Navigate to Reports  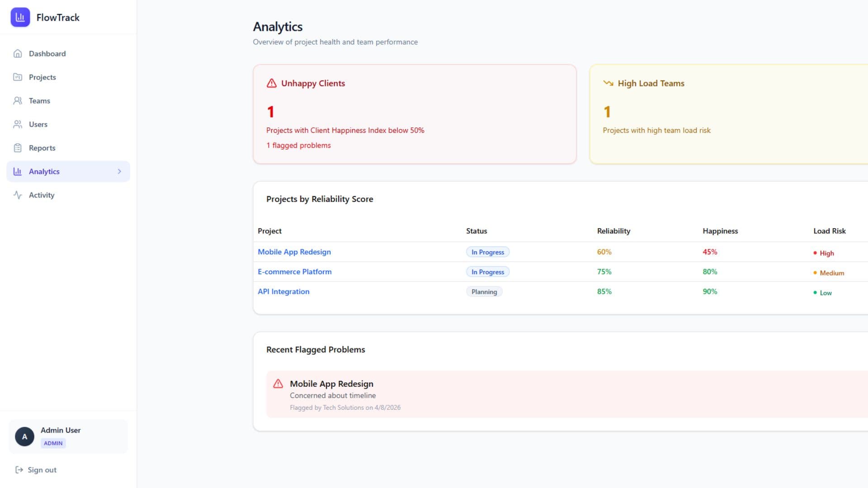pyautogui.click(x=68, y=148)
